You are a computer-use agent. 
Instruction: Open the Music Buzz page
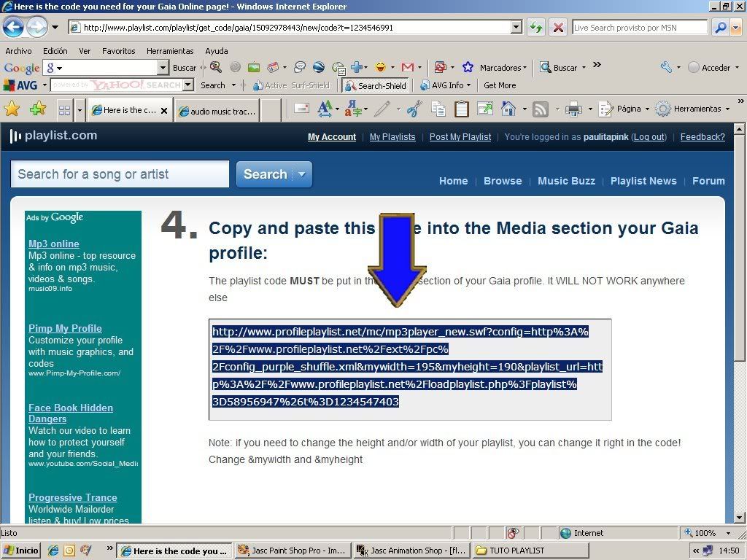click(x=566, y=181)
